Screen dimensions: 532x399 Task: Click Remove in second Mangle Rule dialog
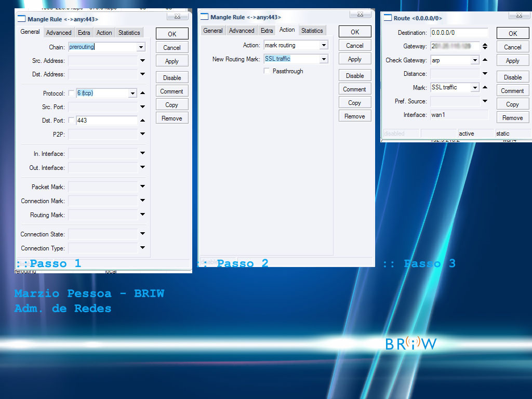(x=355, y=116)
